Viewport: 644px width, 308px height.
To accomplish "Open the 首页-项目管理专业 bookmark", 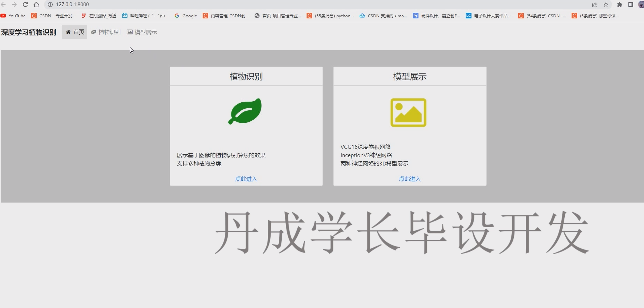I will point(277,16).
